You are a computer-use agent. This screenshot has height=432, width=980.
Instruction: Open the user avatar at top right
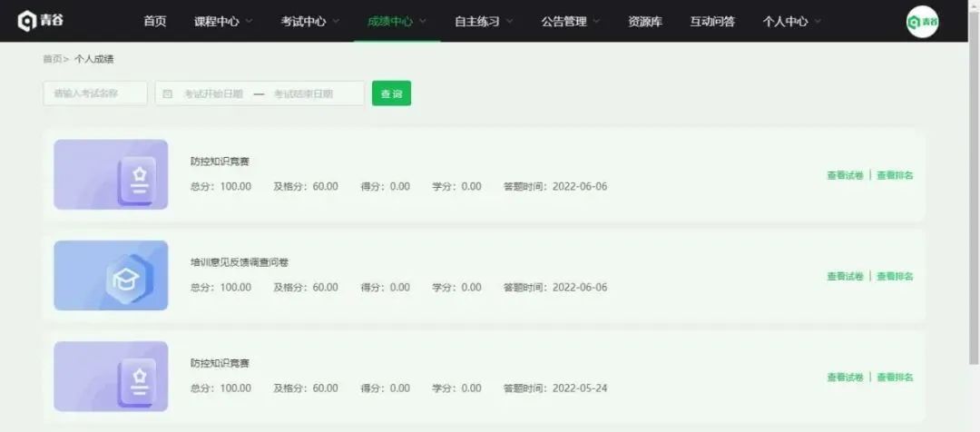[923, 22]
